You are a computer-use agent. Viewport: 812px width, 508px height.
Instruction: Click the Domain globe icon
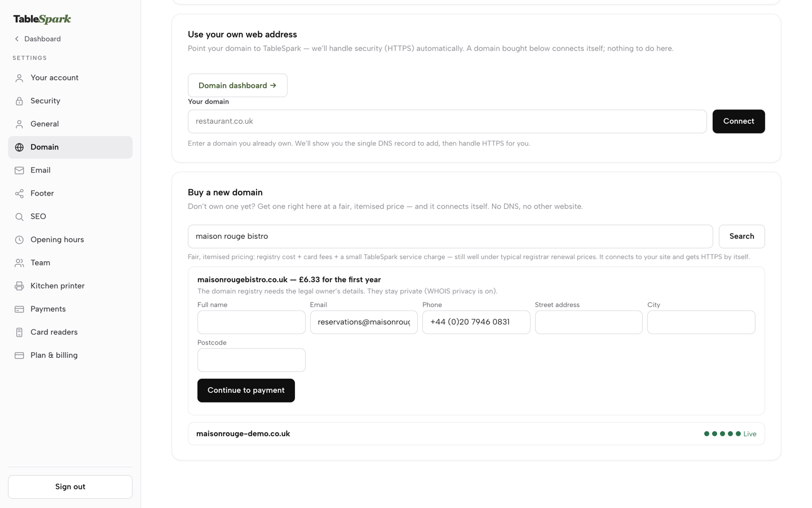click(19, 147)
